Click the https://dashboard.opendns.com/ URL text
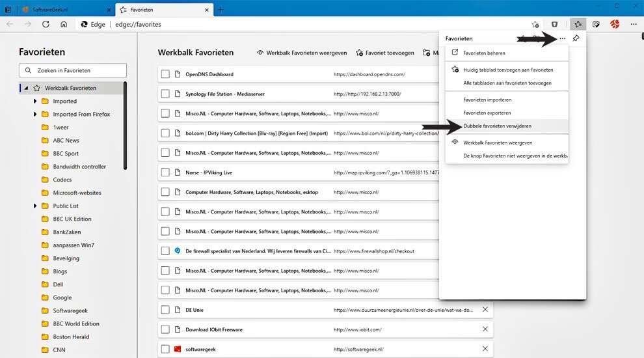Viewport: 644px width, 358px height. click(369, 74)
